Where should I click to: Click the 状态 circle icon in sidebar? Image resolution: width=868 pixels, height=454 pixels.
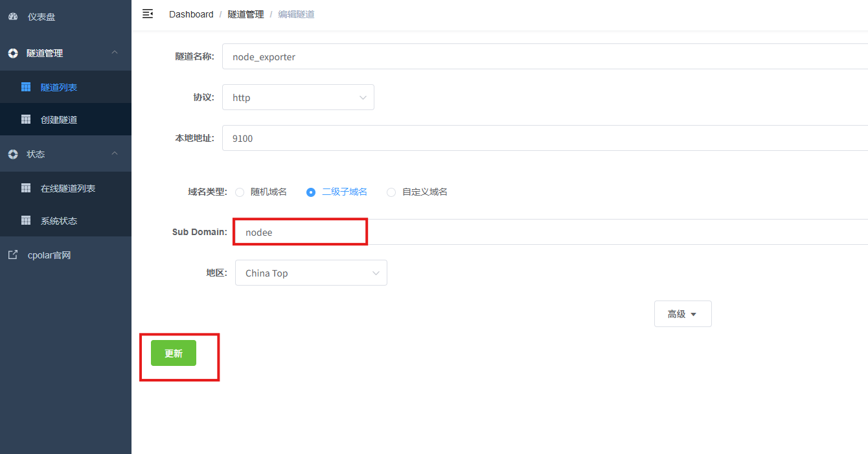click(13, 154)
